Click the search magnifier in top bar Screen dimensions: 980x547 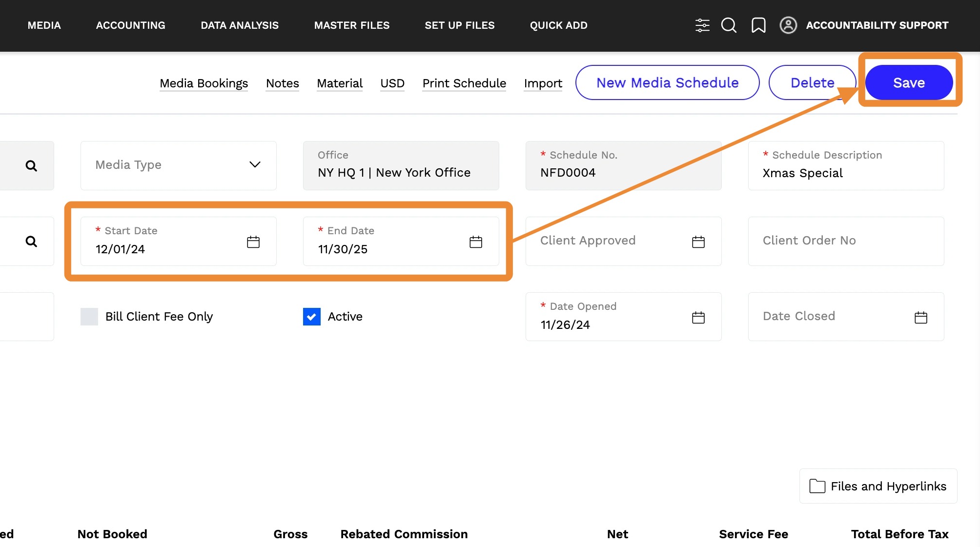pyautogui.click(x=729, y=25)
